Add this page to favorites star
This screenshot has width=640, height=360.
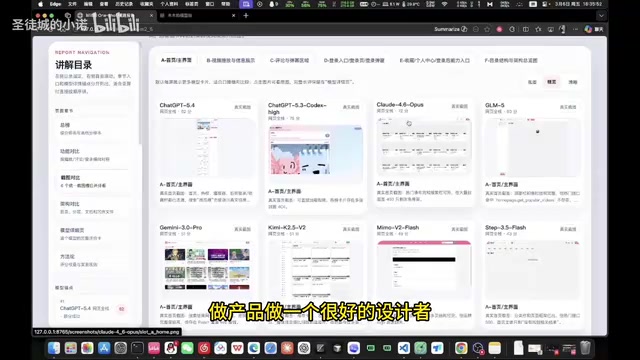[487, 29]
